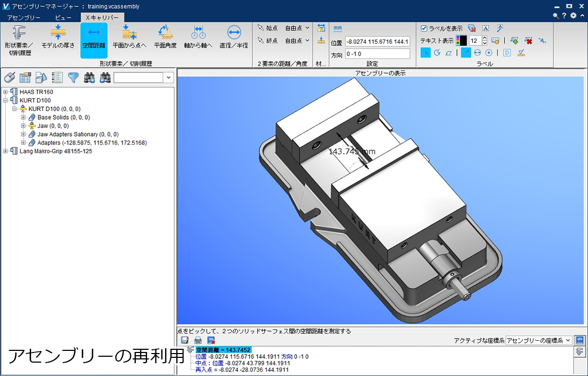Viewport: 588px width, 376px height.
Task: Open the tree search combo box dropdown arrow
Action: (168, 77)
